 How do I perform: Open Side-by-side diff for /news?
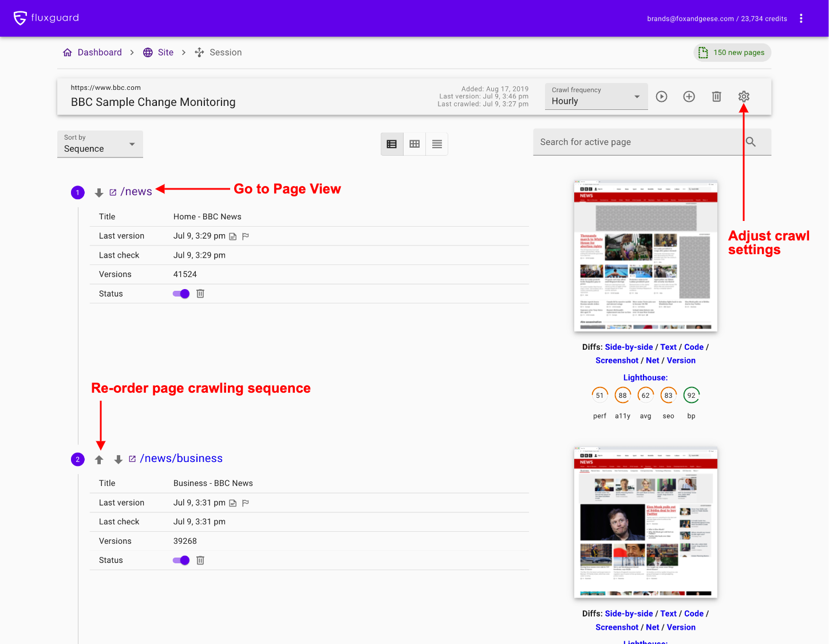pyautogui.click(x=629, y=347)
